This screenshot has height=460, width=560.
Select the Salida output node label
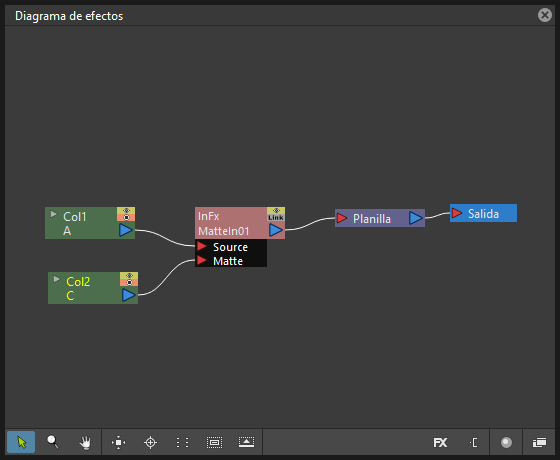pyautogui.click(x=483, y=214)
